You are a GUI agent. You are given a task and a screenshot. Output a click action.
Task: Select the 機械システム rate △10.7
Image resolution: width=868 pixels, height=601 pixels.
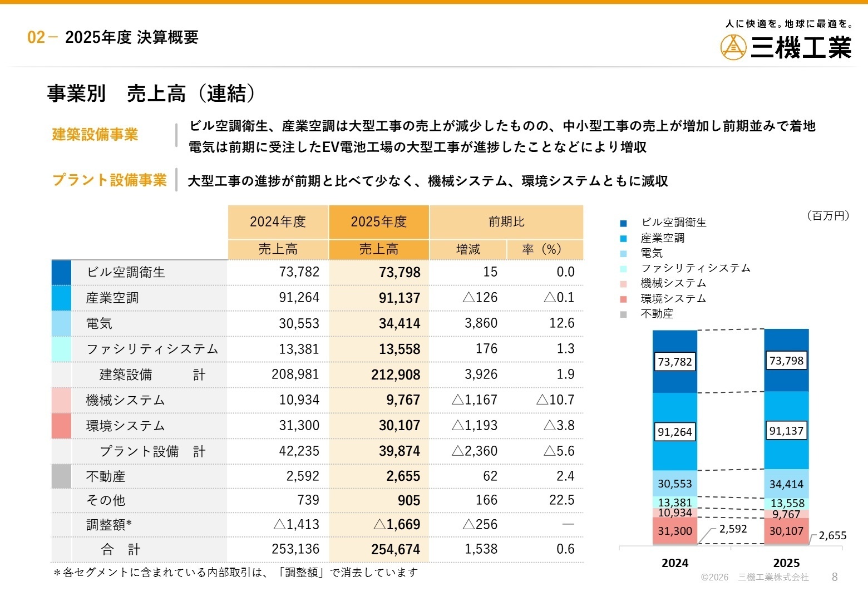[x=555, y=400]
